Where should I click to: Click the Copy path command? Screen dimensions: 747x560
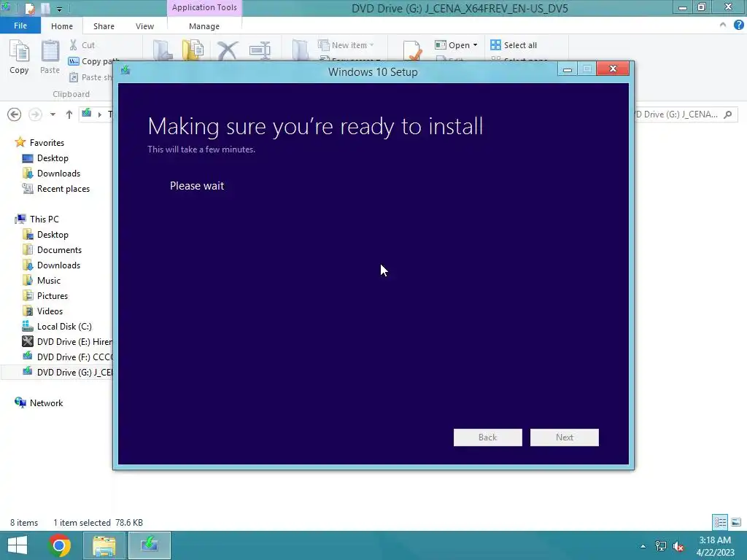pyautogui.click(x=93, y=61)
